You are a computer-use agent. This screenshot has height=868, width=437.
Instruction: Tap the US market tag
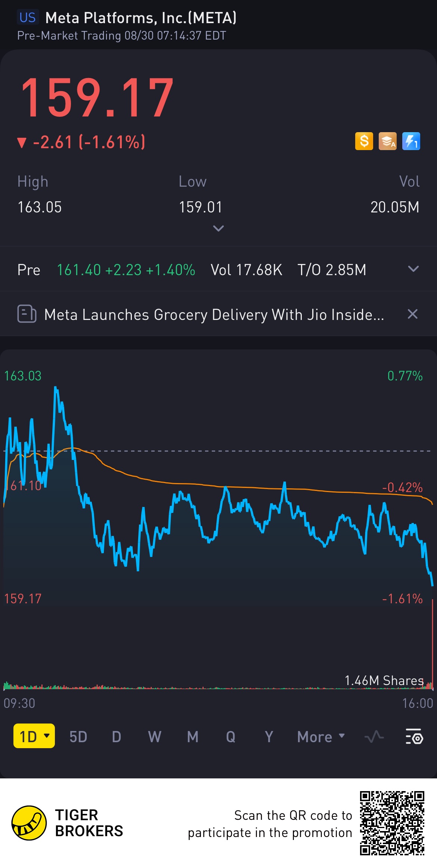point(27,18)
